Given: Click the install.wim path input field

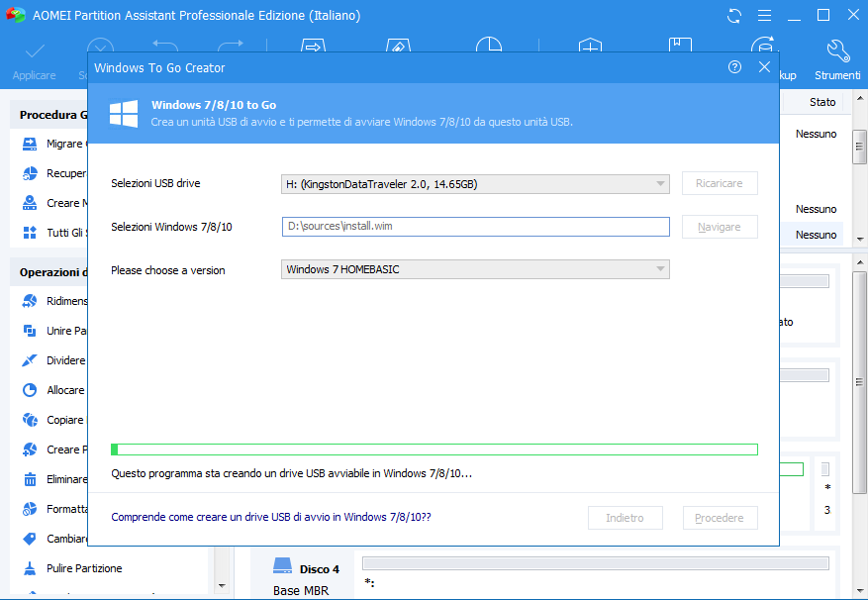Looking at the screenshot, I should click(475, 226).
